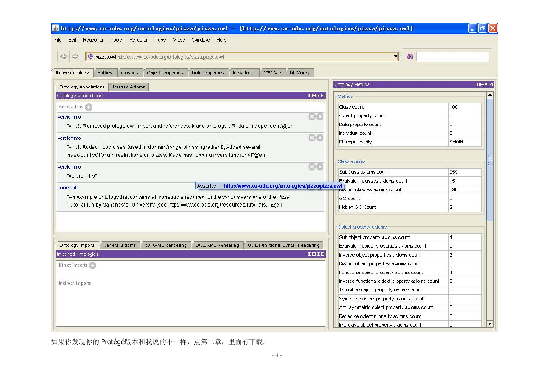Float the Imported Ontologies view
The height and width of the screenshot is (392, 554).
[318, 254]
